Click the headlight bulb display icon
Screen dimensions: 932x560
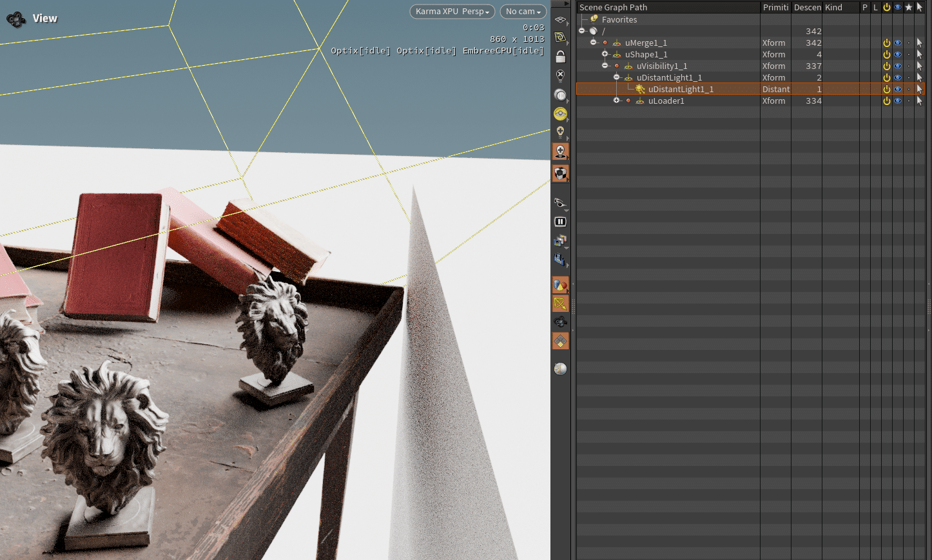(x=560, y=132)
